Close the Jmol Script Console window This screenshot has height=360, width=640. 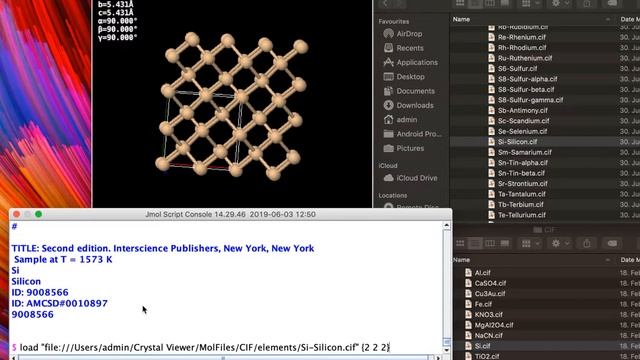pos(16,214)
